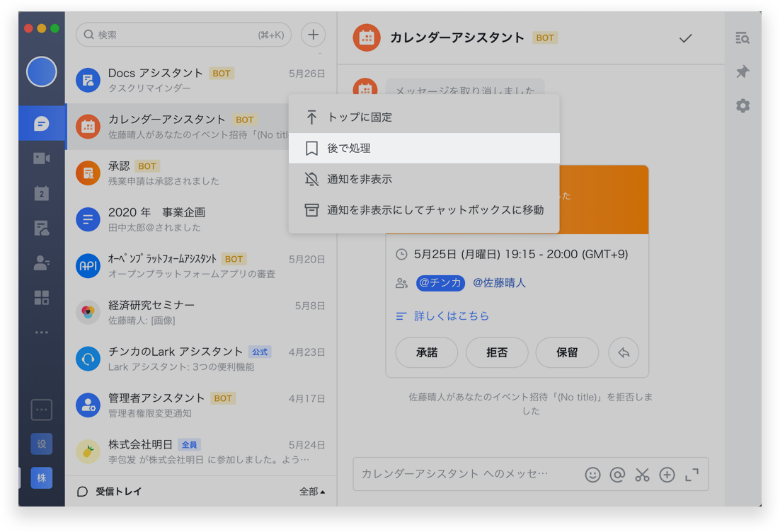This screenshot has height=532, width=780.
Task: Open chat settings gear icon
Action: 742,106
